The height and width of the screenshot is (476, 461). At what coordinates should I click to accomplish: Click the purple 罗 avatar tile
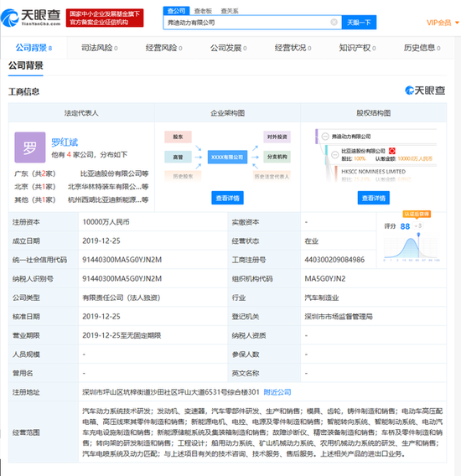[30, 147]
